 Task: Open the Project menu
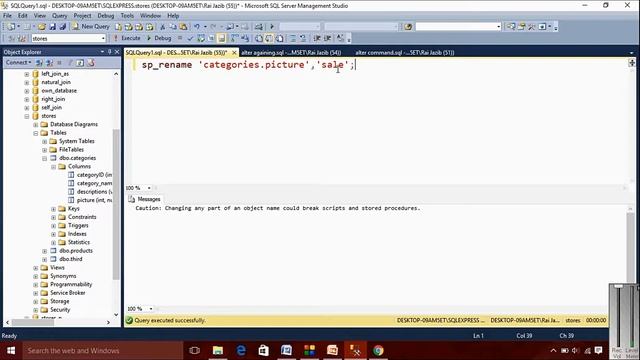tap(82, 16)
